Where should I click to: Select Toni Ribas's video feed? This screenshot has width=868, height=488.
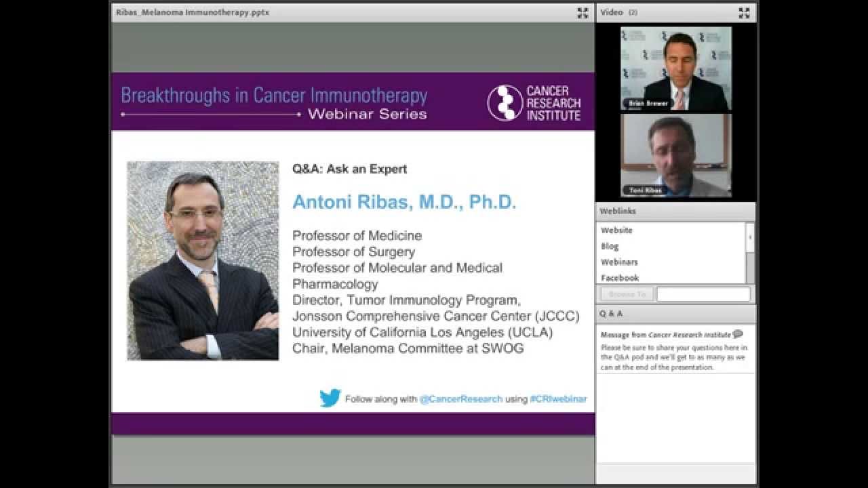click(x=675, y=155)
